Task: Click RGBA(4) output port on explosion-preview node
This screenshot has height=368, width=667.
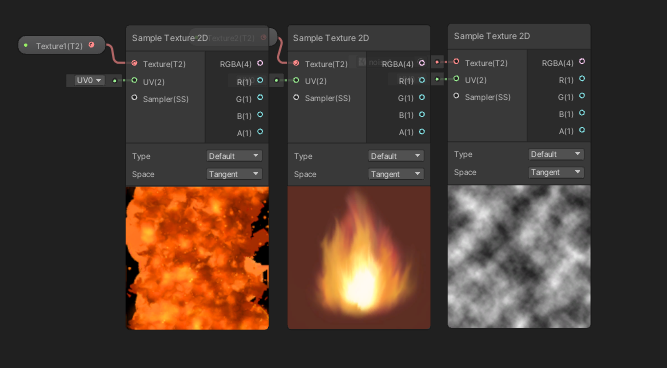Action: pyautogui.click(x=260, y=63)
